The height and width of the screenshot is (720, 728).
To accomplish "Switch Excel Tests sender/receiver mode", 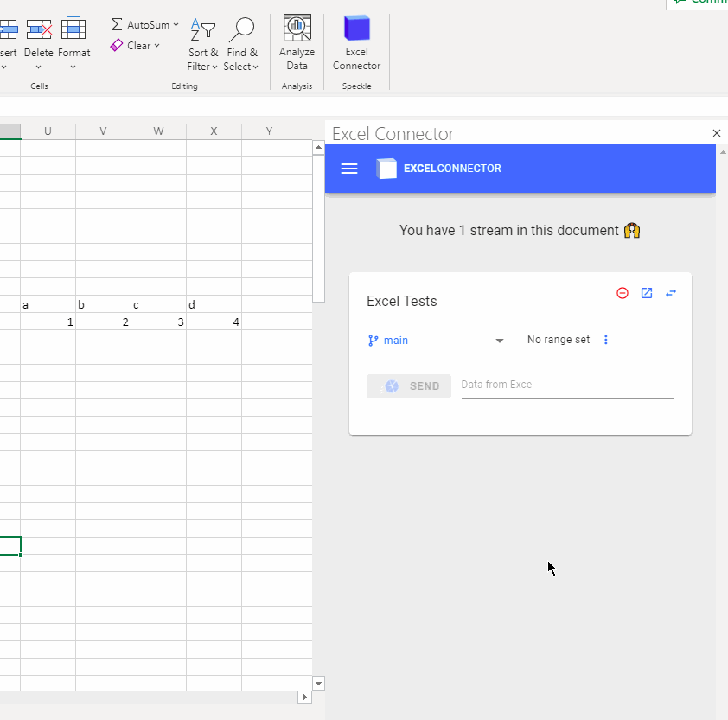I will click(671, 293).
